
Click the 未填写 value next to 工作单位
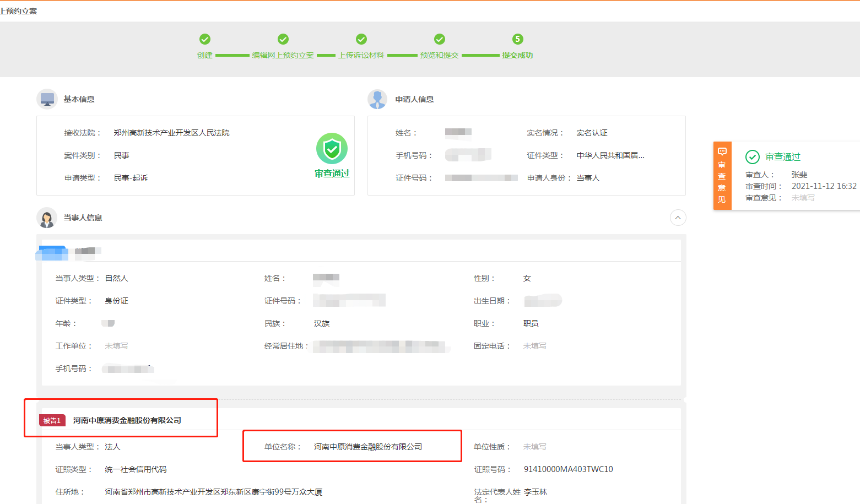tap(116, 346)
